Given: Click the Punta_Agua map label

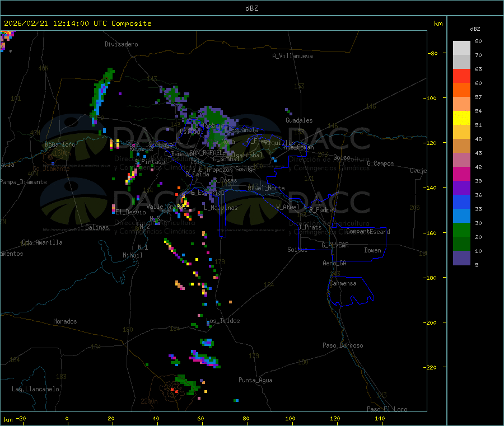Looking at the screenshot, I should click(255, 380).
